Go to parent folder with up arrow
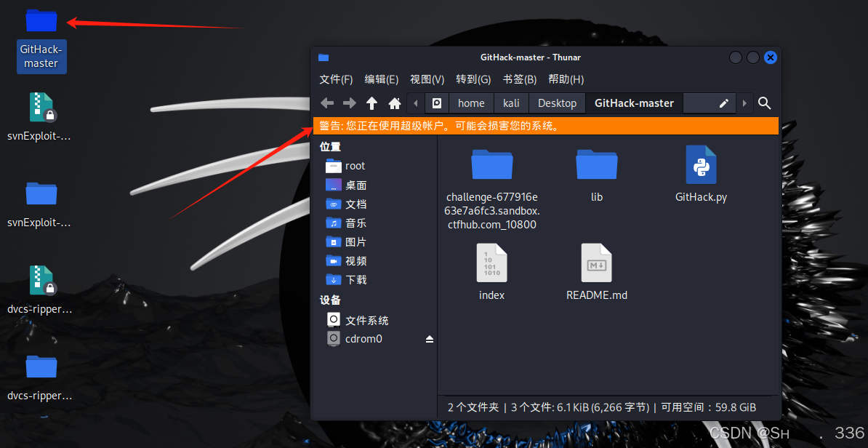The image size is (868, 448). click(x=372, y=103)
